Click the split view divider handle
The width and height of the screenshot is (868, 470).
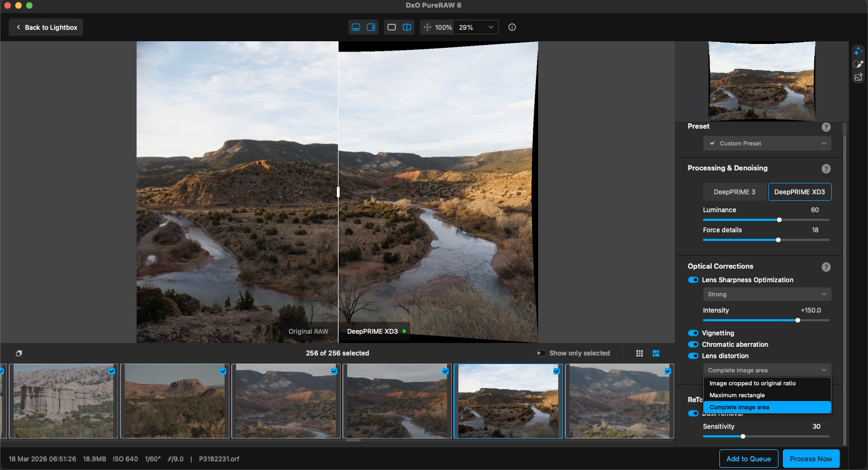[x=338, y=192]
